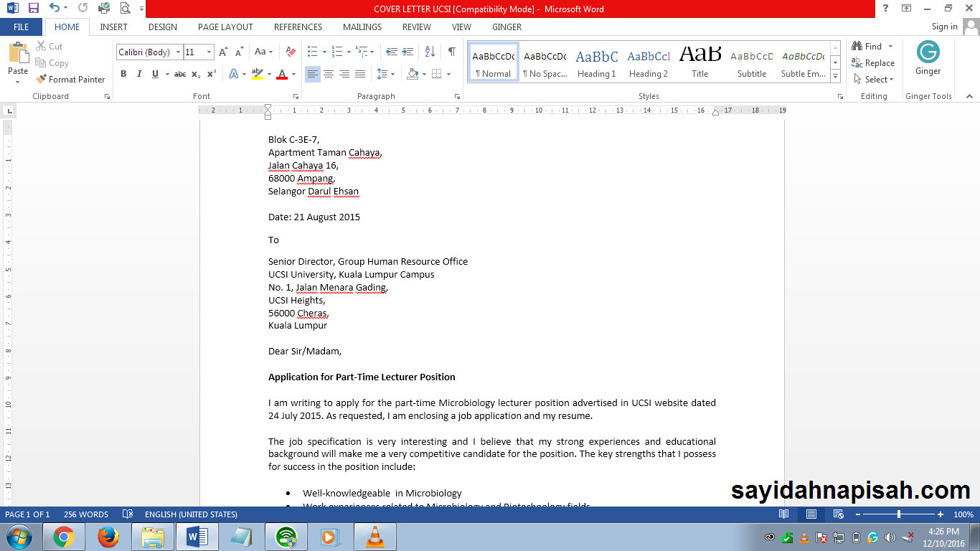The height and width of the screenshot is (551, 980).
Task: Switch to the REVIEW tab
Action: [417, 27]
